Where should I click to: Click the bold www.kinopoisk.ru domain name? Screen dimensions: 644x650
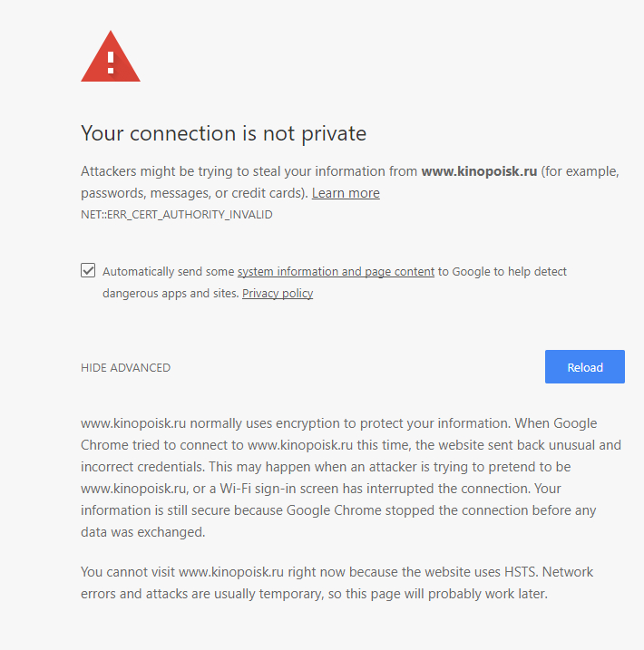pyautogui.click(x=479, y=171)
